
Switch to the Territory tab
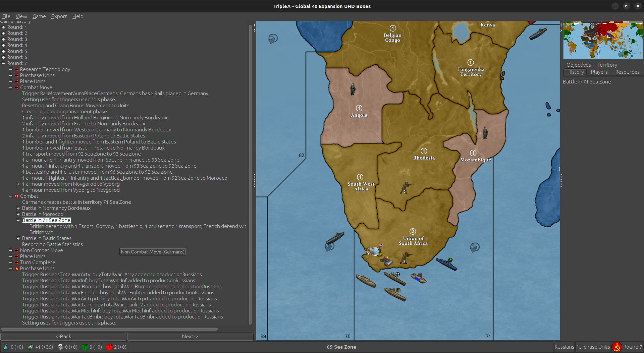pyautogui.click(x=606, y=65)
